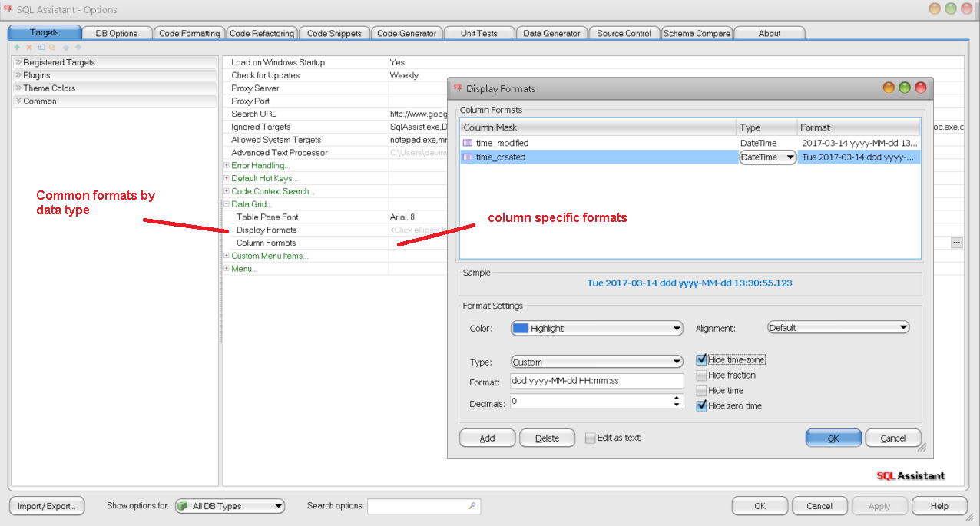The height and width of the screenshot is (526, 980).
Task: Switch to the Source Control tab
Action: click(624, 33)
